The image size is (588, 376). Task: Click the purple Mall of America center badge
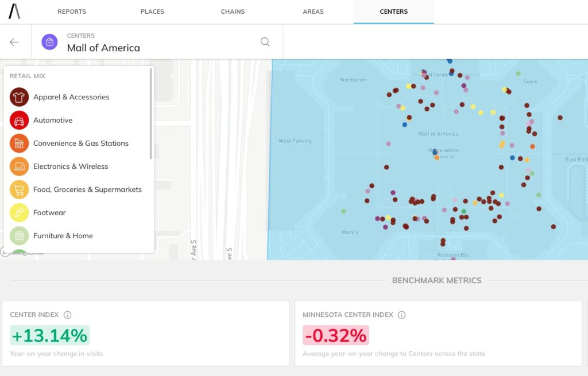49,41
